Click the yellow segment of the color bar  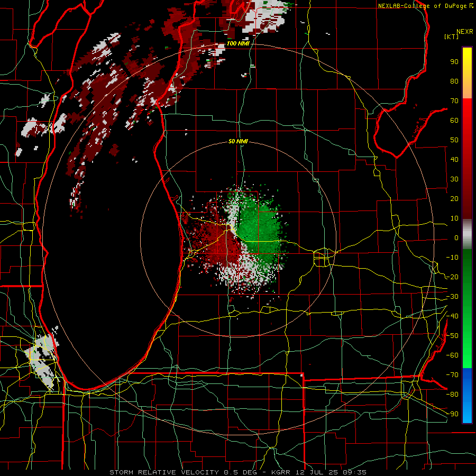pos(467,73)
